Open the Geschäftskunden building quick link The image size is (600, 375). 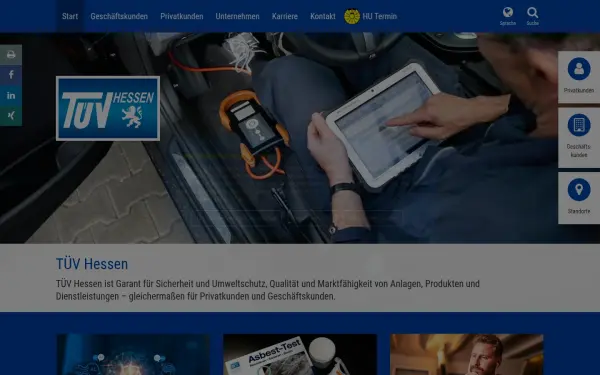coord(579,138)
